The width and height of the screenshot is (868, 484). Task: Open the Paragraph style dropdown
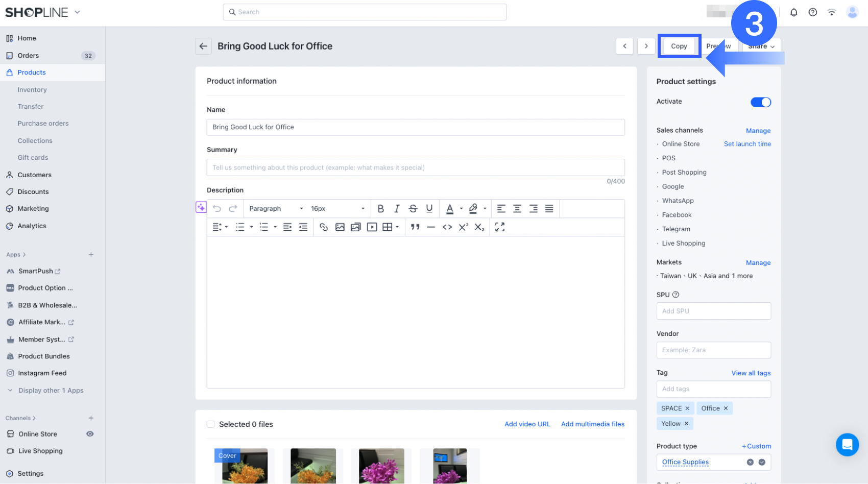(275, 208)
